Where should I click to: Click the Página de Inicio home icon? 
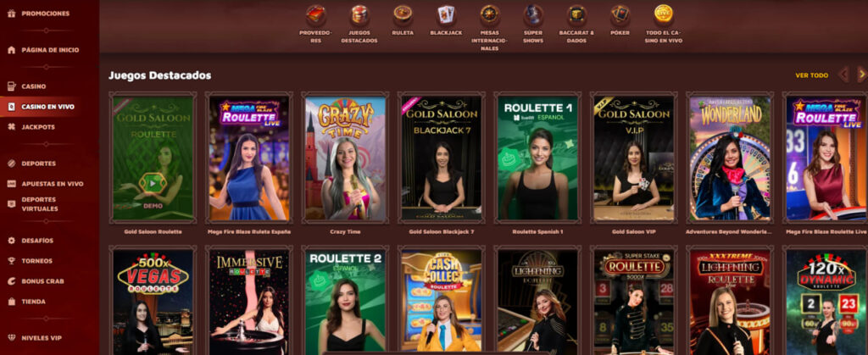pos(11,50)
